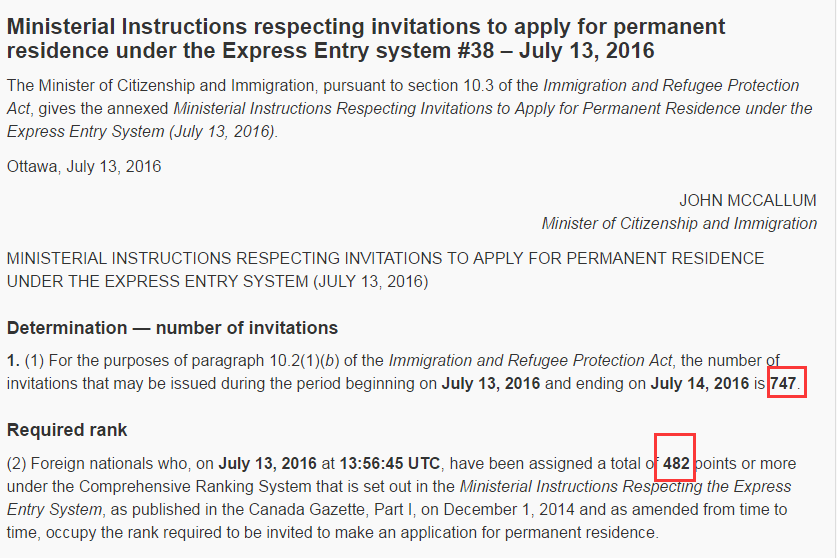837x558 pixels.
Task: Click the "Ministerial Instructions" page title heading
Action: (366, 38)
